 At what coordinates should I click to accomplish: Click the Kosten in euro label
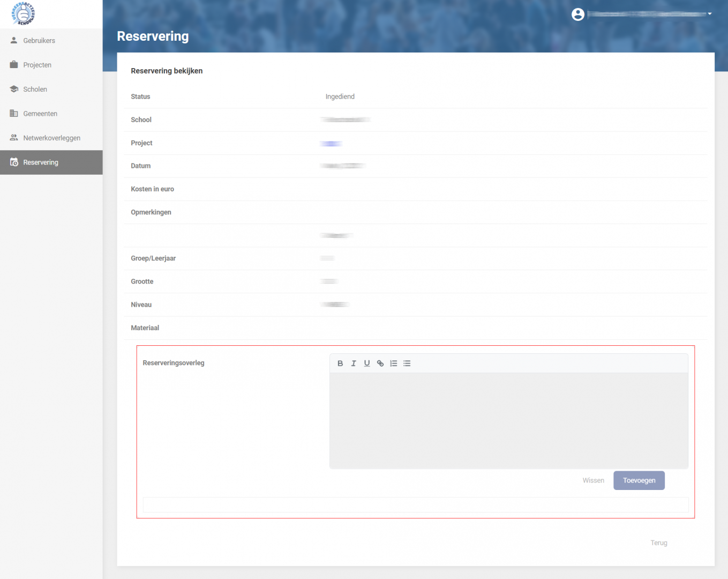[x=153, y=189]
